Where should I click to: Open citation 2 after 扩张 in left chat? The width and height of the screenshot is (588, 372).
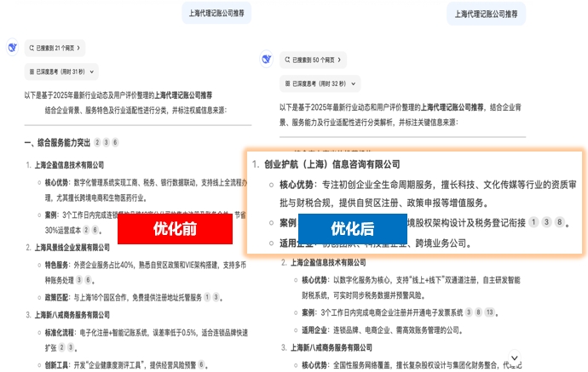click(x=62, y=347)
